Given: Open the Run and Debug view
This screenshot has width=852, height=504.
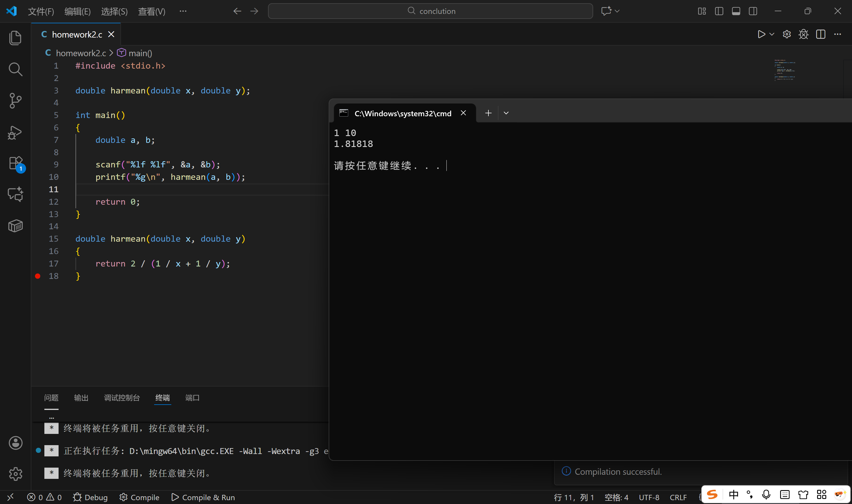Looking at the screenshot, I should [x=15, y=133].
